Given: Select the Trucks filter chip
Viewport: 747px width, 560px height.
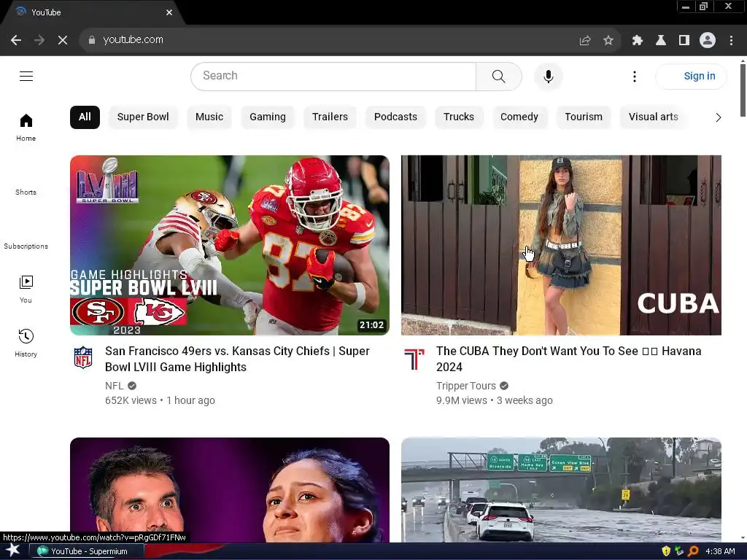Looking at the screenshot, I should [459, 117].
